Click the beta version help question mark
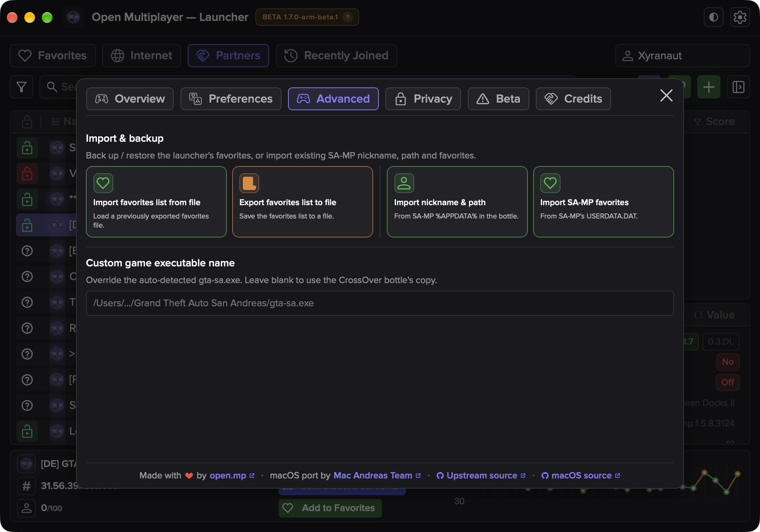 347,17
